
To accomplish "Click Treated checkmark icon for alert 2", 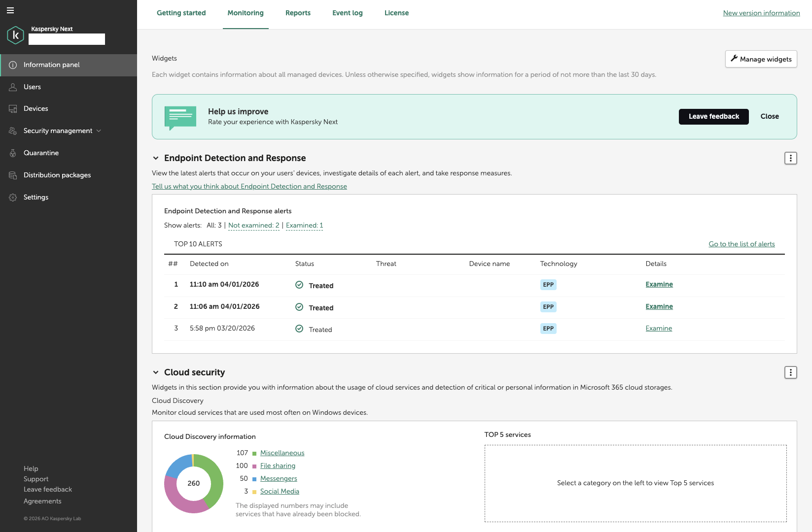I will pos(299,307).
